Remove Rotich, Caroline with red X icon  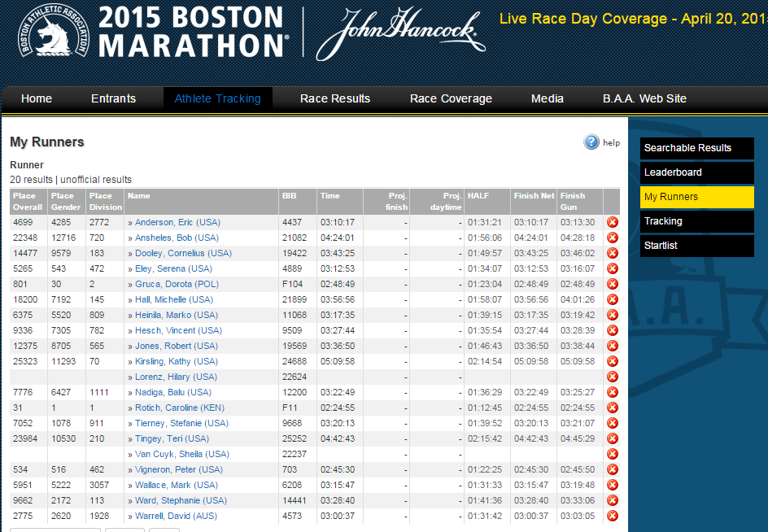pyautogui.click(x=613, y=408)
